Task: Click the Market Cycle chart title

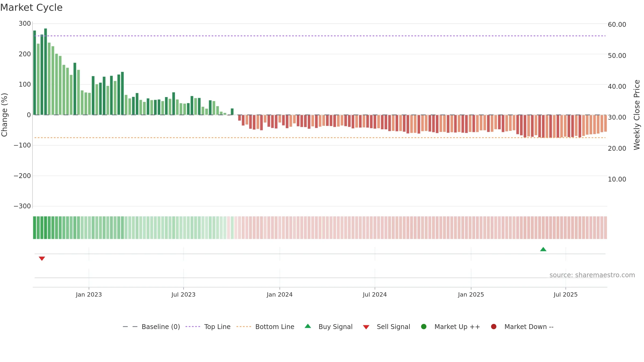Action: coord(31,8)
